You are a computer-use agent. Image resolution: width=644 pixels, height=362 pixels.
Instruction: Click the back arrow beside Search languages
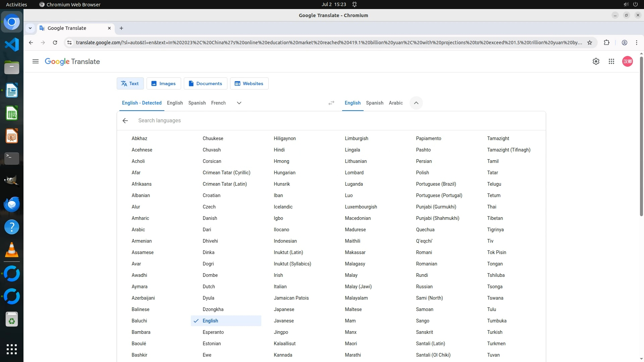tap(125, 121)
